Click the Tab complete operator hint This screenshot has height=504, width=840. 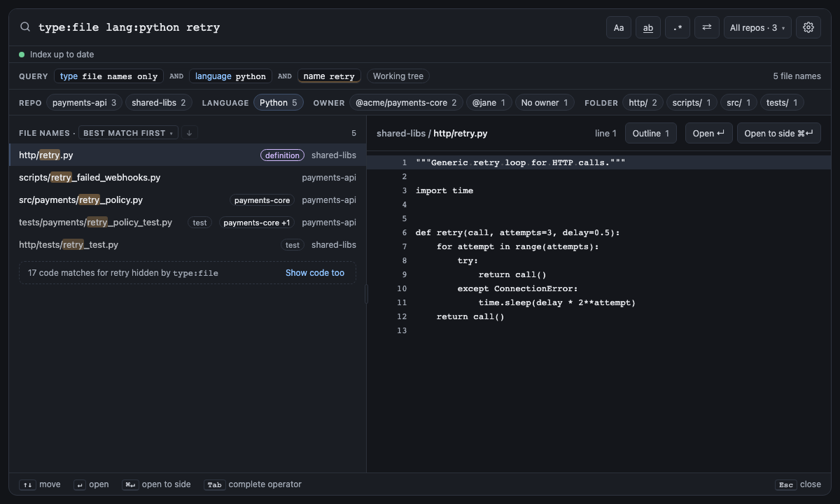point(253,484)
